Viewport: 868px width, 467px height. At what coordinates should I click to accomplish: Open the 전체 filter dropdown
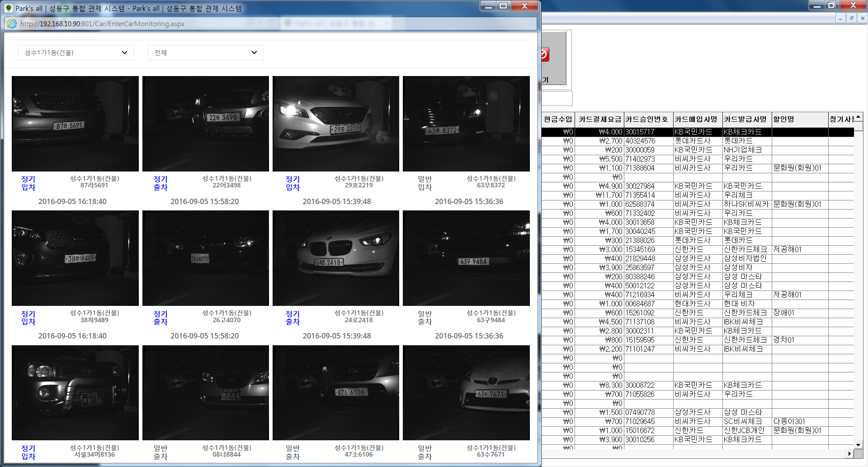pos(206,52)
